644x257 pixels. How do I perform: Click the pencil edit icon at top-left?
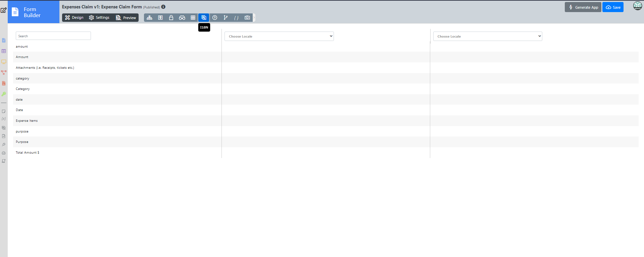pos(4,10)
